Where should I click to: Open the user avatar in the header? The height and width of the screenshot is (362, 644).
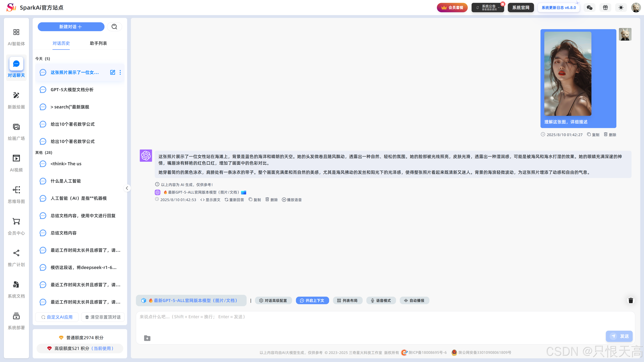pos(636,8)
